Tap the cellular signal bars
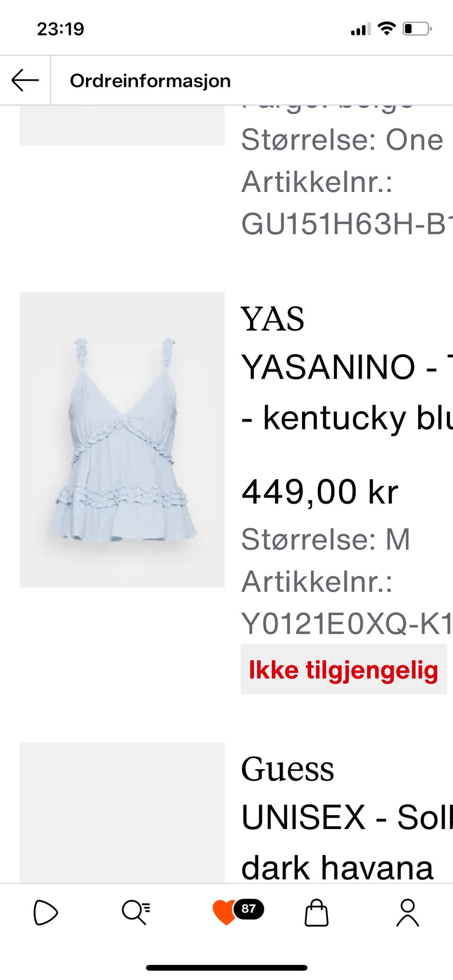Image resolution: width=453 pixels, height=980 pixels. coord(361,29)
